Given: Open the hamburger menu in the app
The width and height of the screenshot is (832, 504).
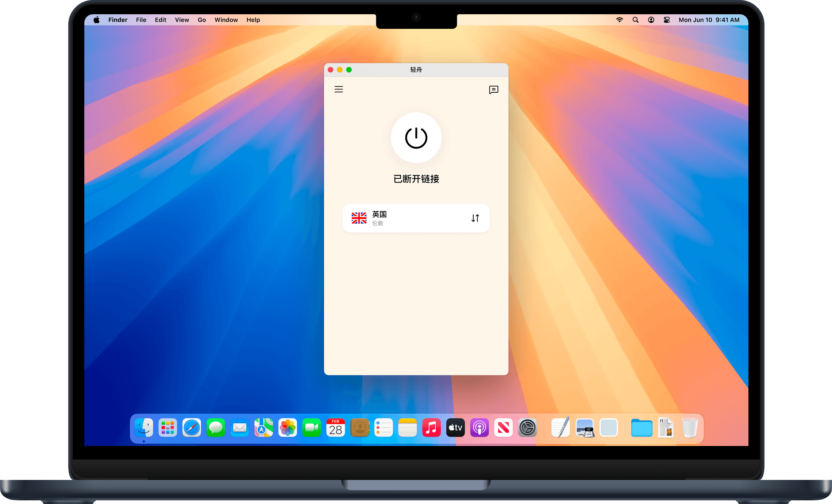Looking at the screenshot, I should click(339, 89).
